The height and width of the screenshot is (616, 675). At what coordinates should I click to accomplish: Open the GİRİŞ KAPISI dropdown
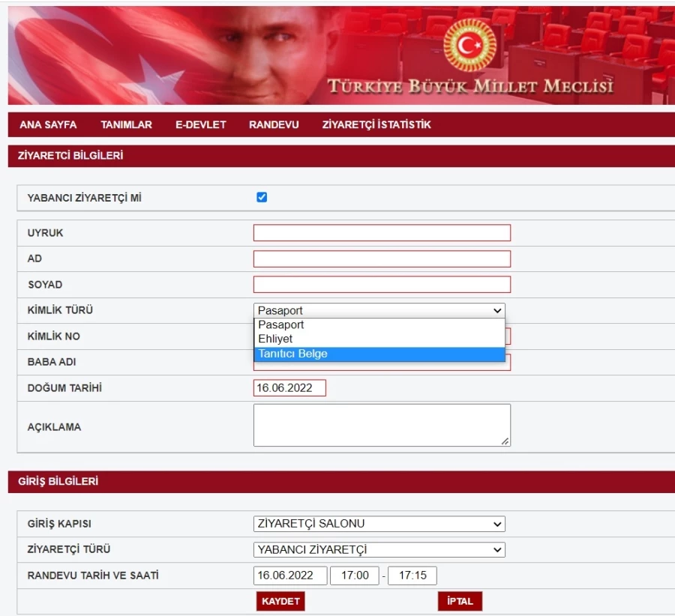[379, 524]
